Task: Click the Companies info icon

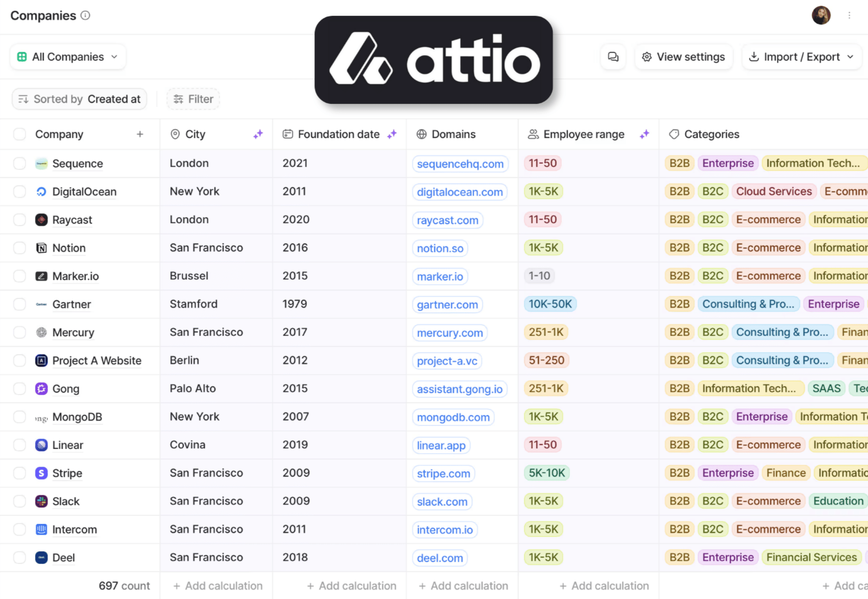Action: [x=85, y=15]
